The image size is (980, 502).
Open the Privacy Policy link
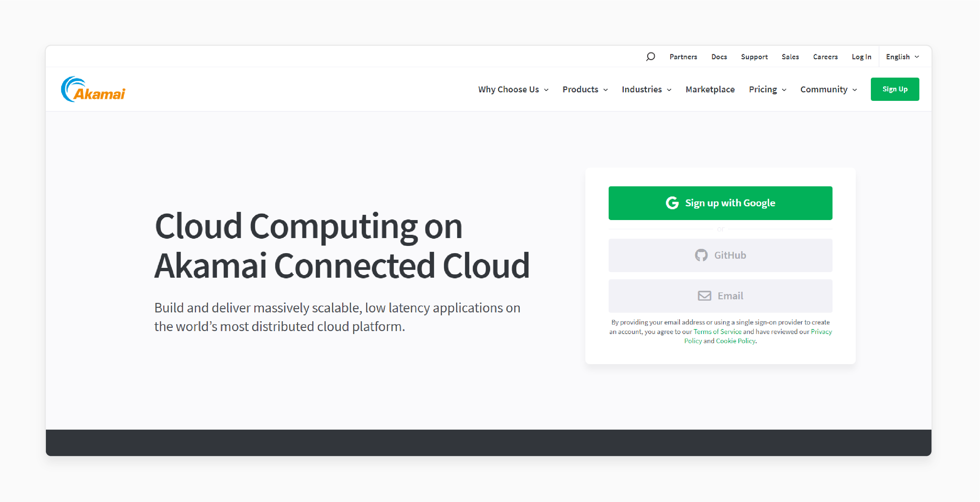pos(821,331)
